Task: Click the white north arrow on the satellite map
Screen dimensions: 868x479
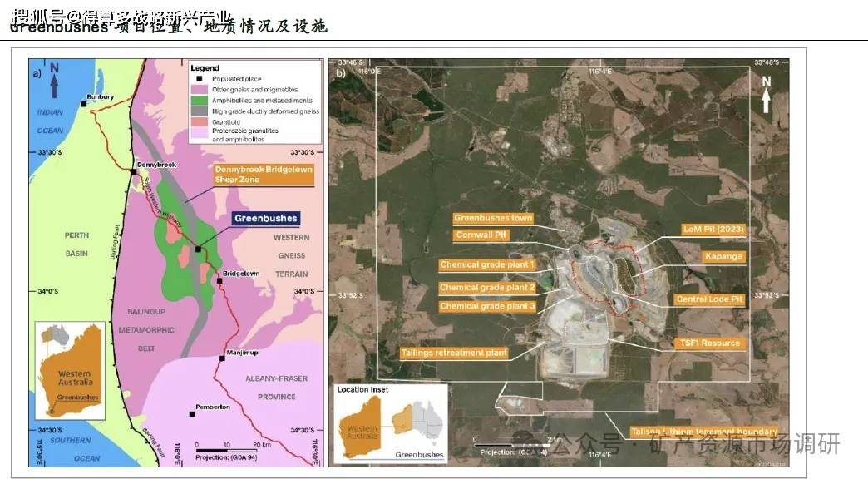Action: [x=766, y=94]
